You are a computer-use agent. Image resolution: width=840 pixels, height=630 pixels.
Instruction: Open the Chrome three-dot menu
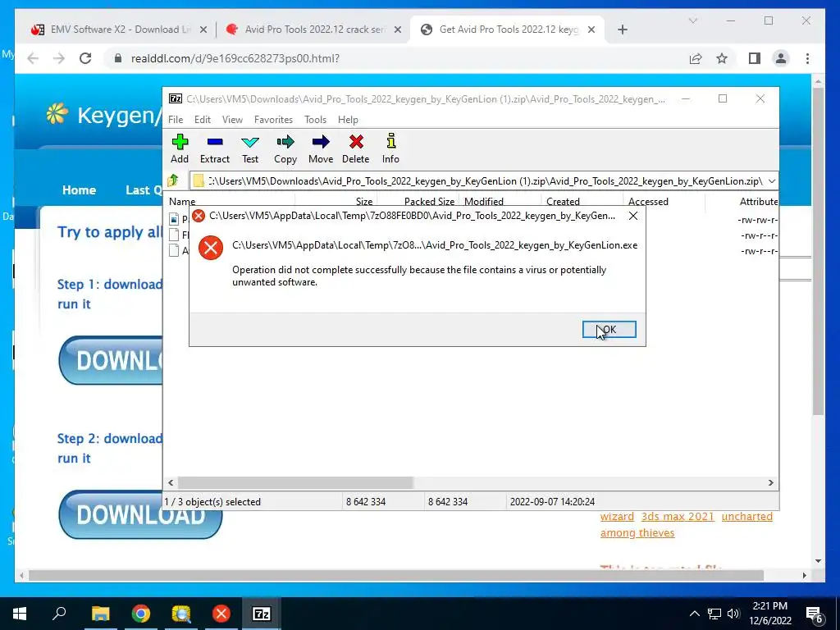coord(807,58)
